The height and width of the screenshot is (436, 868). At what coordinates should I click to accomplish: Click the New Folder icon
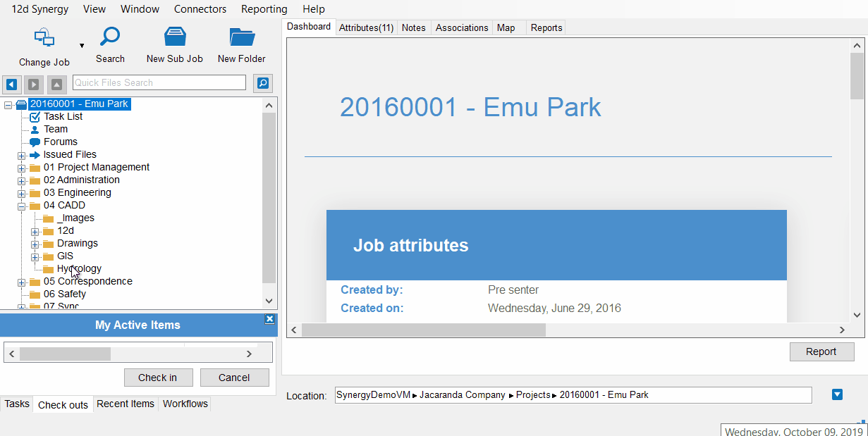(241, 37)
